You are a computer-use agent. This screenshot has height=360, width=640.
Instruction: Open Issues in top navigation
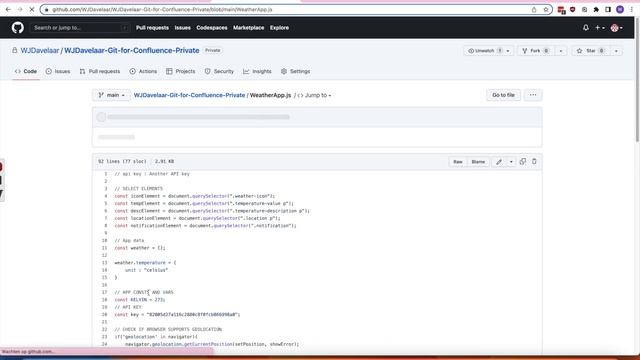click(182, 28)
